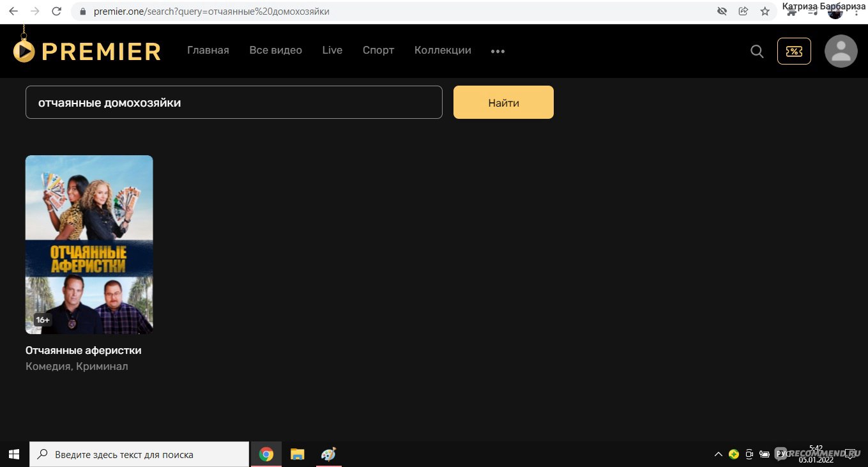Screen dimensions: 868x467
Task: Show hidden tray icons chevron
Action: pyautogui.click(x=719, y=454)
